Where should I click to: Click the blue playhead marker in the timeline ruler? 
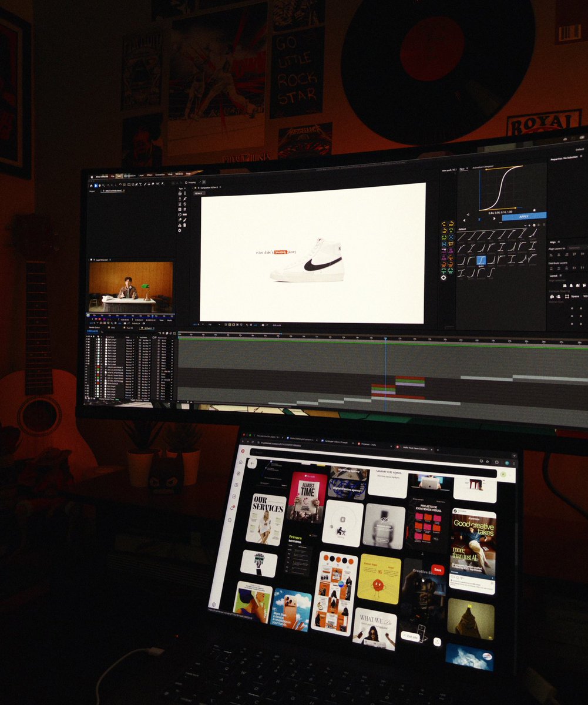point(385,338)
